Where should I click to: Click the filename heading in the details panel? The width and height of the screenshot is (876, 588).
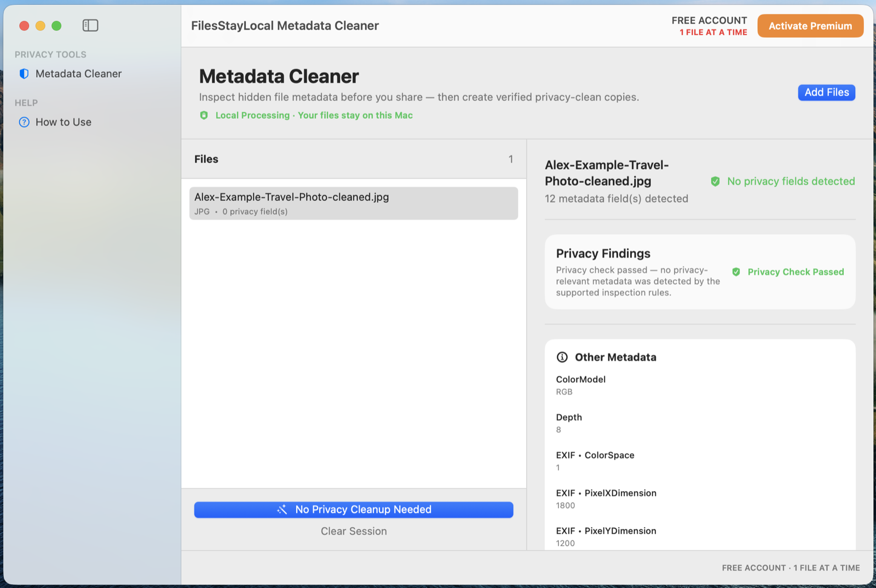607,173
